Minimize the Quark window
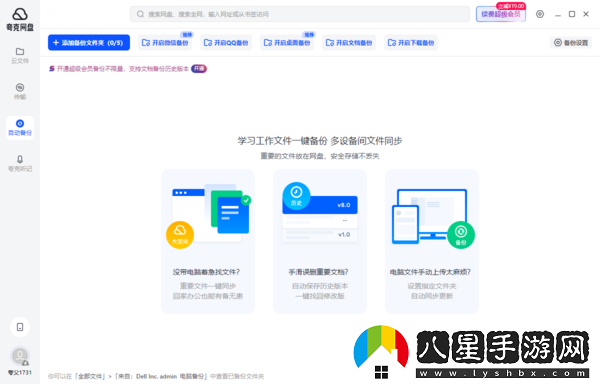 tap(558, 15)
